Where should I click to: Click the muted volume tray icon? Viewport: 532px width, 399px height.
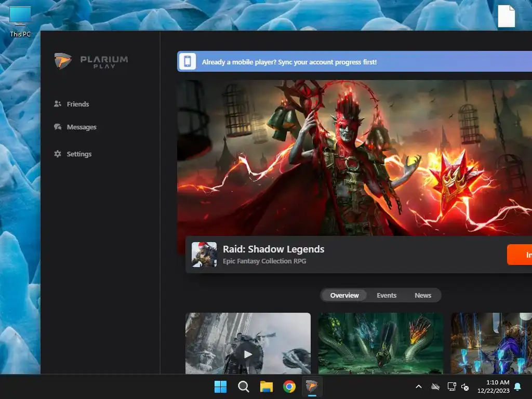pyautogui.click(x=465, y=387)
